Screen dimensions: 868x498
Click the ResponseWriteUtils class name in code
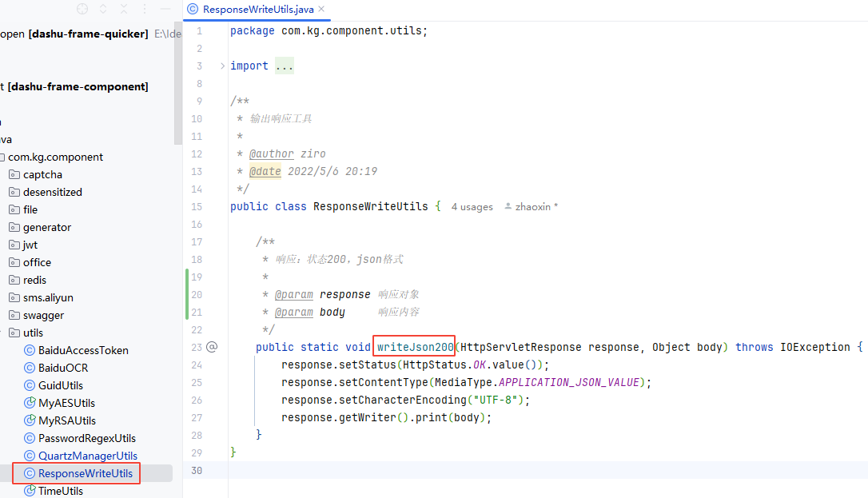tap(370, 206)
